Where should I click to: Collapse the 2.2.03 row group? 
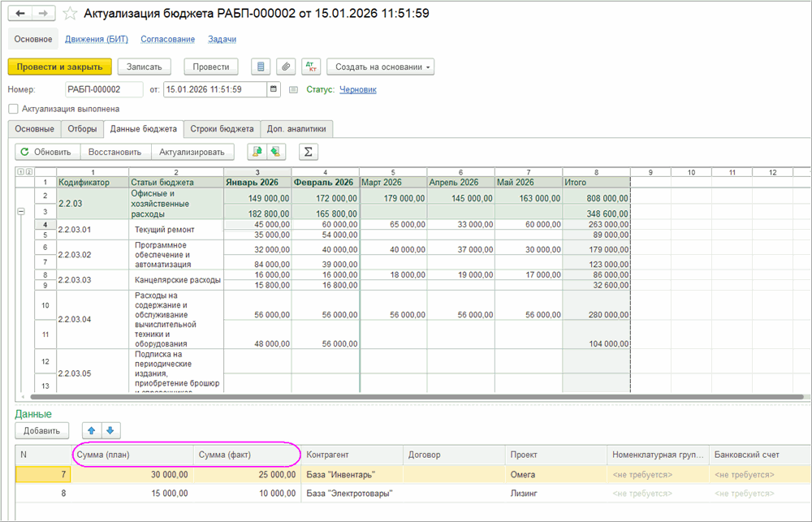point(21,211)
